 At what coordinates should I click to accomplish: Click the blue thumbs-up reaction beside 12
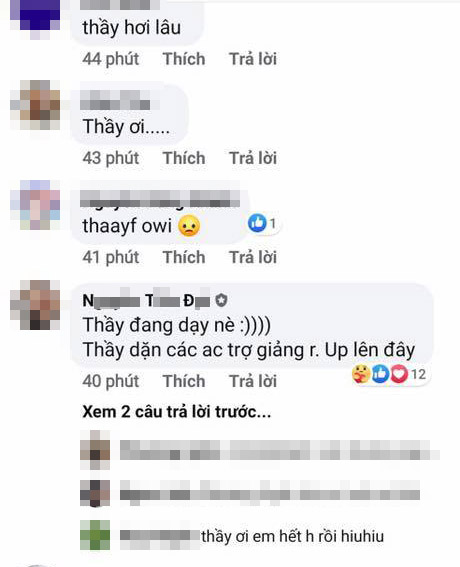click(x=380, y=374)
